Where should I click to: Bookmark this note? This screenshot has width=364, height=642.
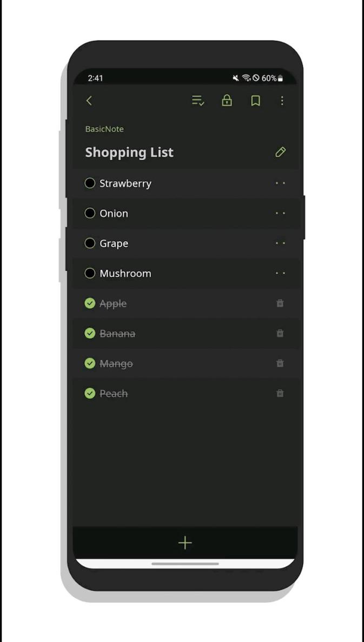point(255,101)
